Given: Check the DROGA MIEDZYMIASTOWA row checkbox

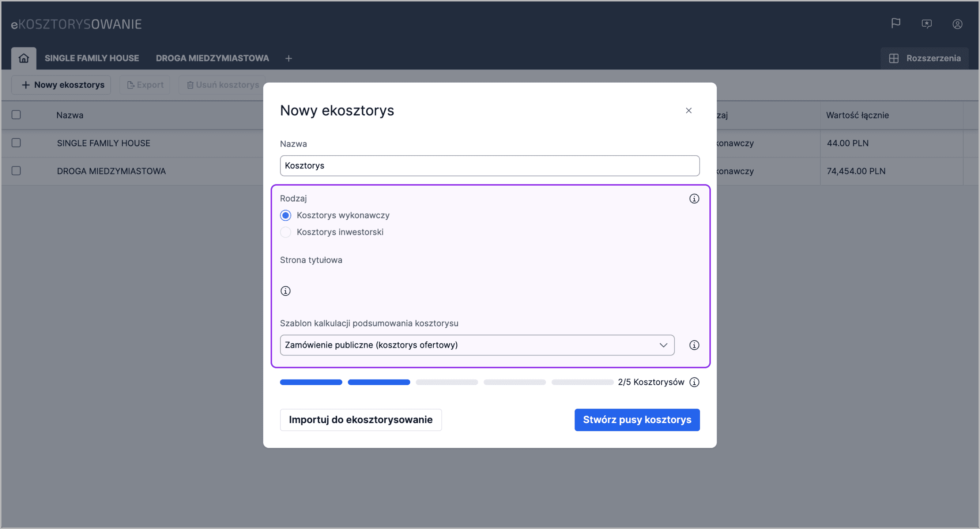Looking at the screenshot, I should [x=16, y=171].
